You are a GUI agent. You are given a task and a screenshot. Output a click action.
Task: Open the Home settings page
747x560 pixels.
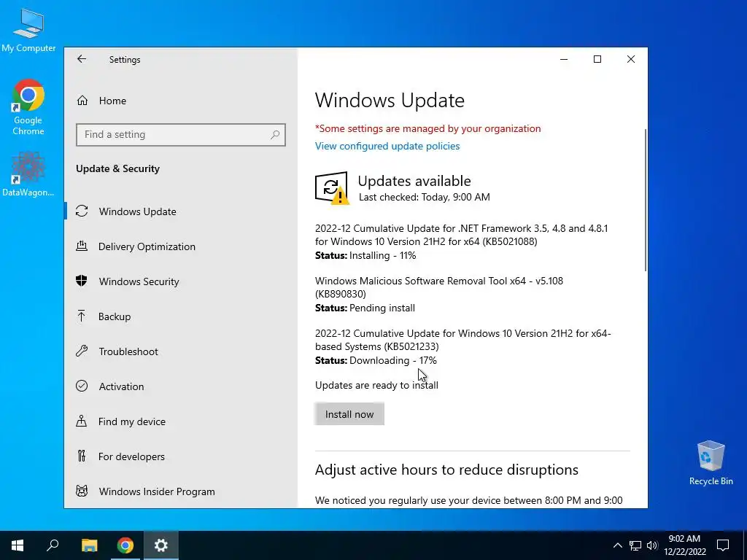[x=181, y=101]
